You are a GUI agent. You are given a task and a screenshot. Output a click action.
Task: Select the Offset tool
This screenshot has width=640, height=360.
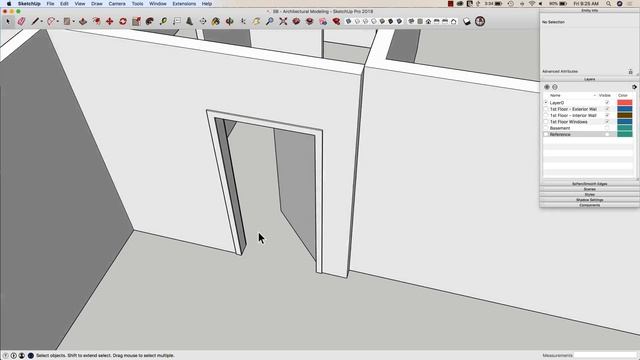[x=96, y=21]
